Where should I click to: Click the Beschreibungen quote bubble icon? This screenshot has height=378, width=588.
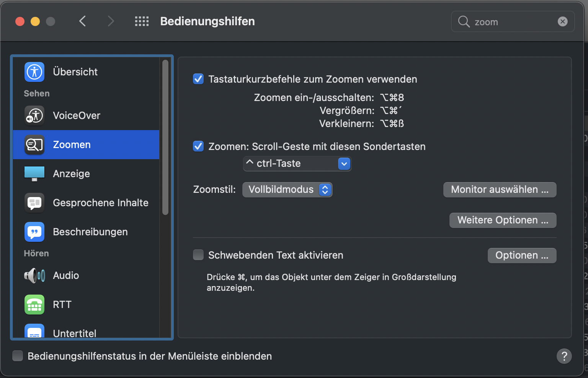(34, 232)
